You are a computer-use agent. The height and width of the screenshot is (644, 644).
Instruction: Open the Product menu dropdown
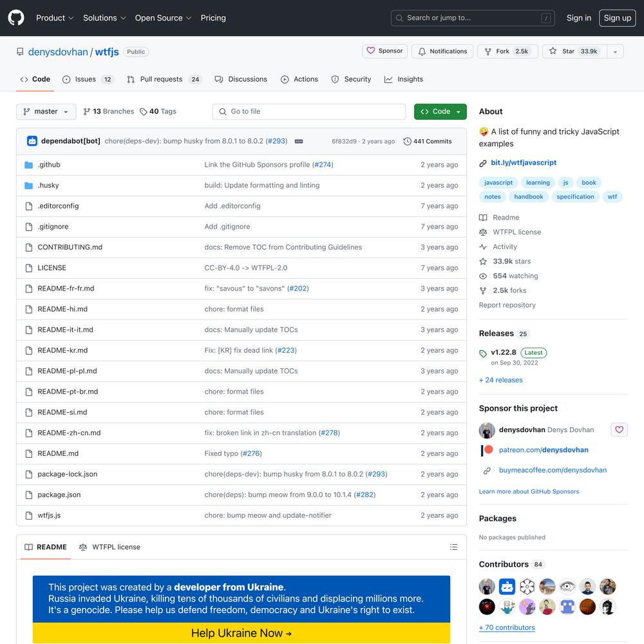[55, 18]
